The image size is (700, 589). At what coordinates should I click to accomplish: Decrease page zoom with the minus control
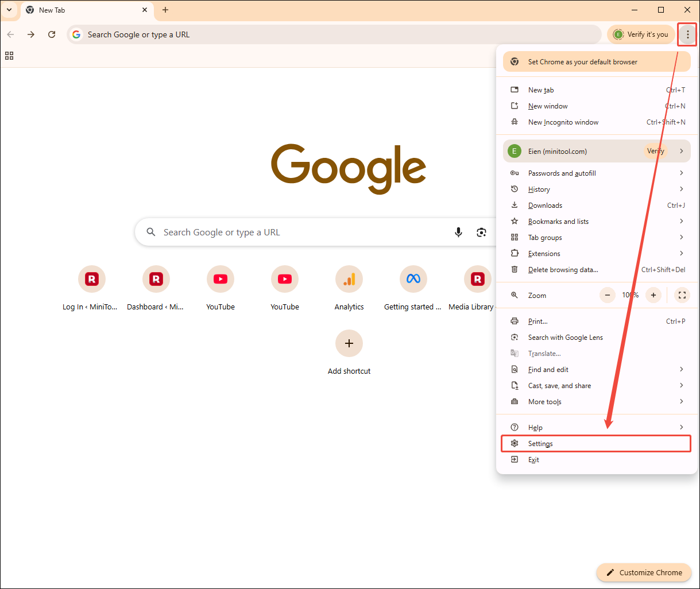click(x=607, y=295)
